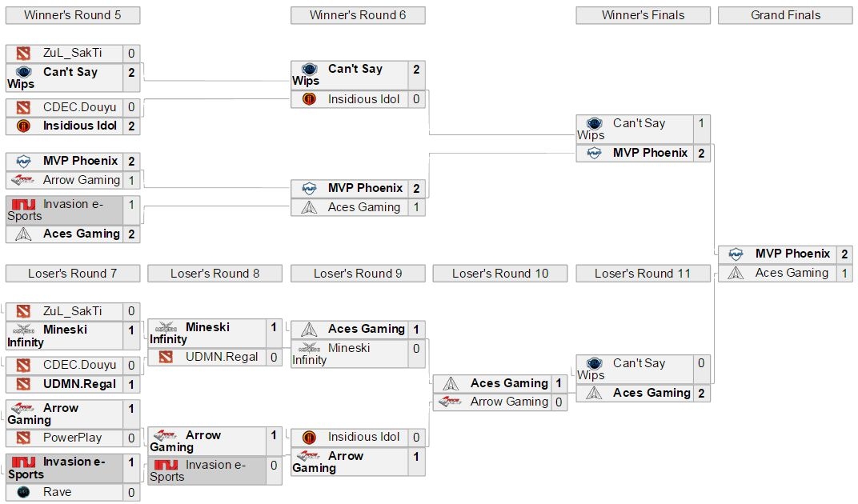This screenshot has height=504, width=858.
Task: Click Insidious Idol logo in Loser's Round 9
Action: coord(310,437)
